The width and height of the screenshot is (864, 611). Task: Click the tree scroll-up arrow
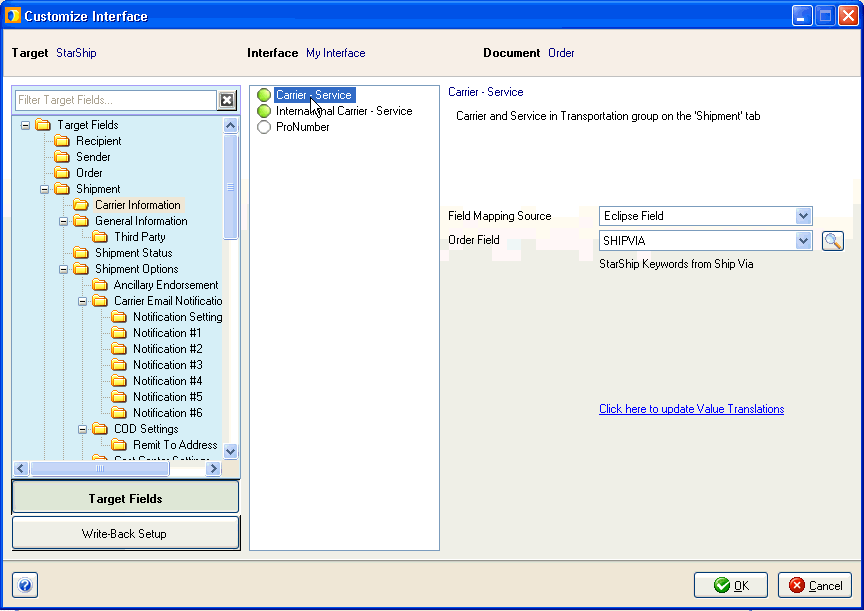(230, 125)
